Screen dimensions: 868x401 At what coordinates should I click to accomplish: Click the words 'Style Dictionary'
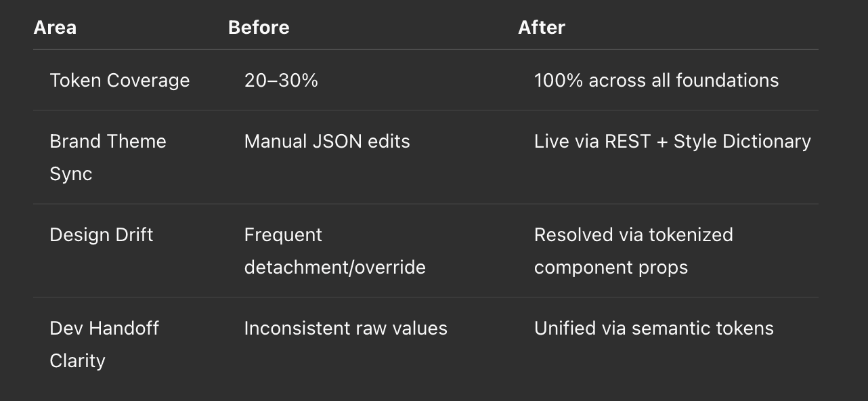742,142
